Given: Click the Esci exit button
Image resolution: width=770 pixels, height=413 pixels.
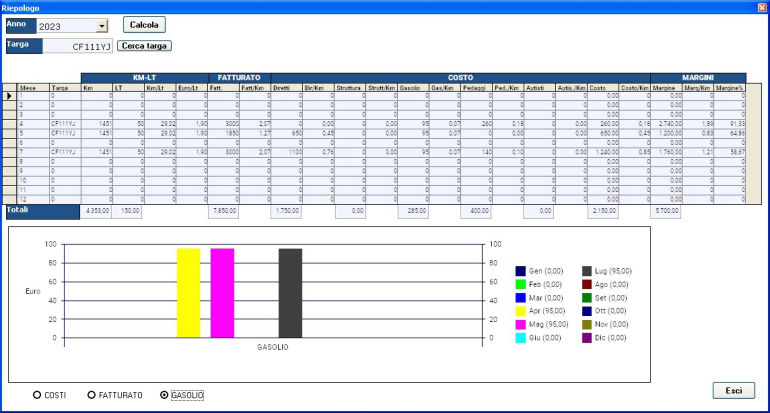Looking at the screenshot, I should pos(733,390).
